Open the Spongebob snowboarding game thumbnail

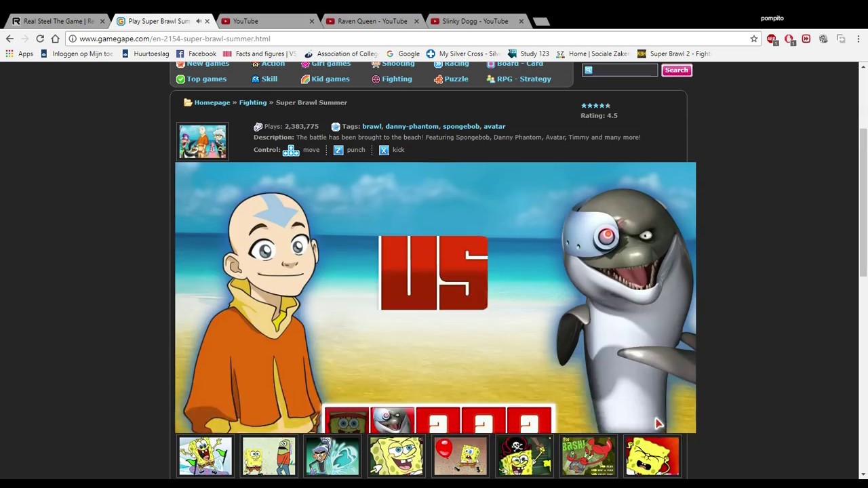click(205, 455)
